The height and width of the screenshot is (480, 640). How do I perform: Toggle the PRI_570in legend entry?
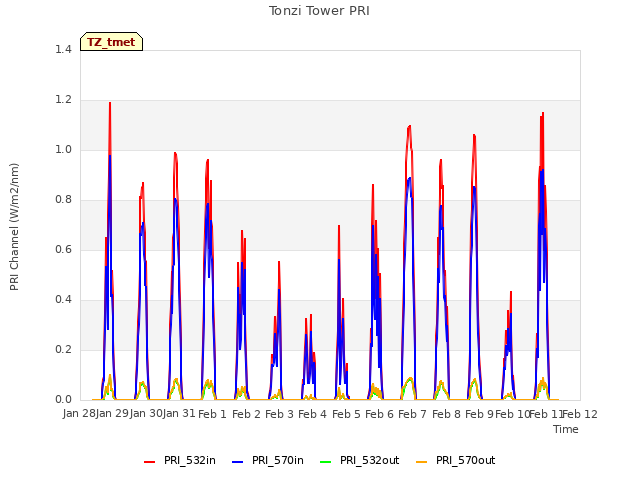pos(268,460)
